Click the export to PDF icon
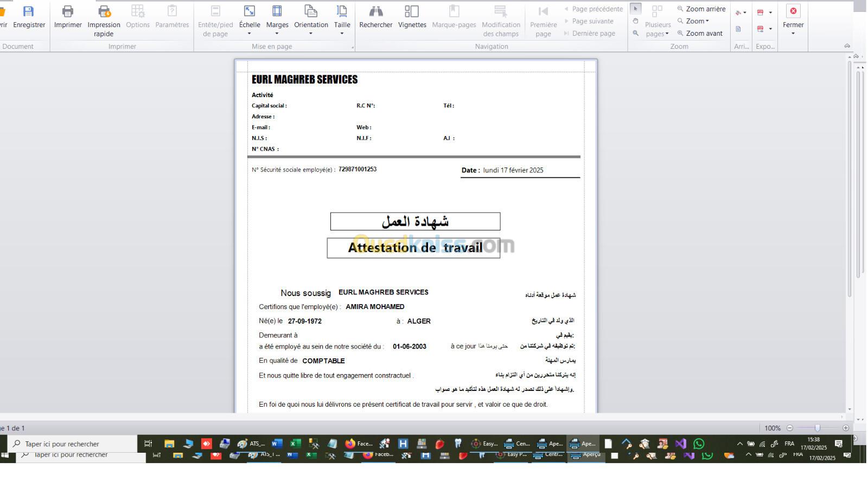The image size is (868, 488). coord(761,12)
